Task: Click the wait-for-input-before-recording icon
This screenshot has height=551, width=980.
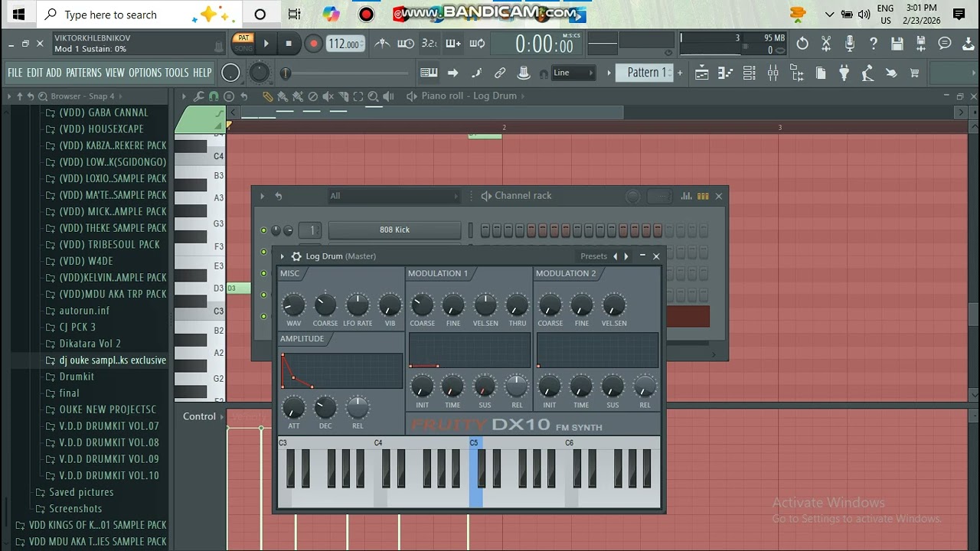Action: (x=406, y=44)
